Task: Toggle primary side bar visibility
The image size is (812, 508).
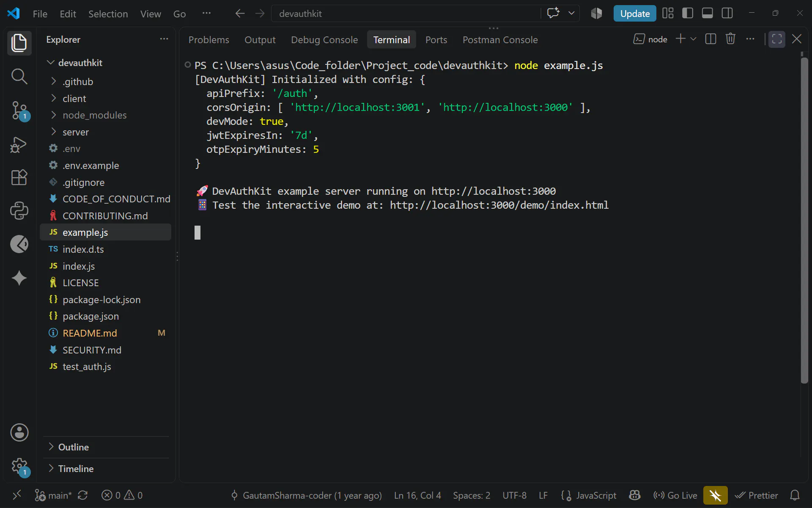Action: [688, 13]
